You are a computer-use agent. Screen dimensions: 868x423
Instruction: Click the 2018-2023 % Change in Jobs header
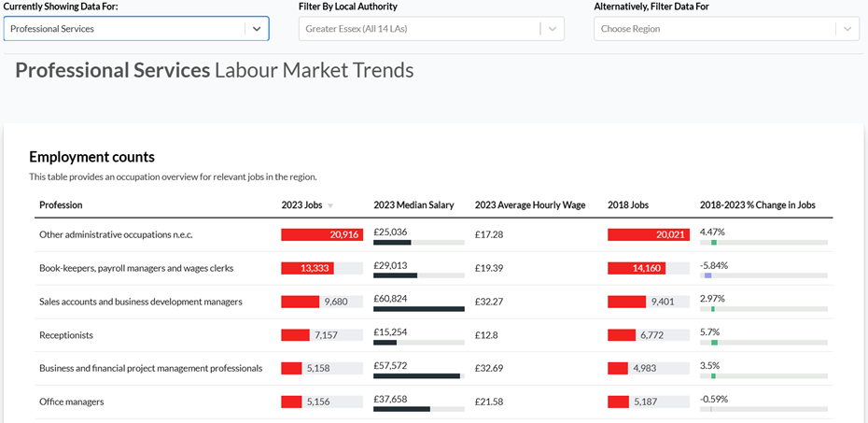coord(757,205)
